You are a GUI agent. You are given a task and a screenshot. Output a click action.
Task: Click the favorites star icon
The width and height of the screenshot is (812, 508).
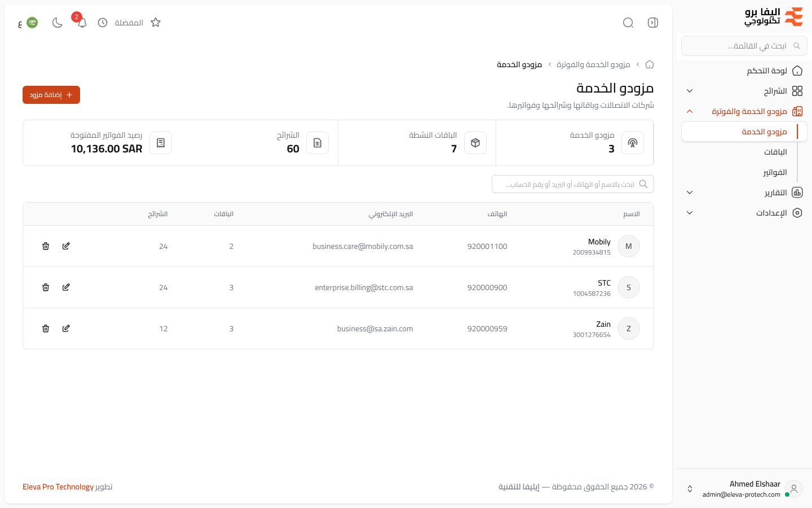156,23
